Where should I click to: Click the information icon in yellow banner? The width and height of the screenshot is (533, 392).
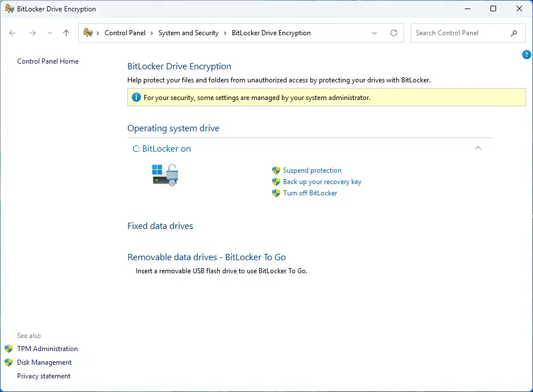pyautogui.click(x=136, y=97)
